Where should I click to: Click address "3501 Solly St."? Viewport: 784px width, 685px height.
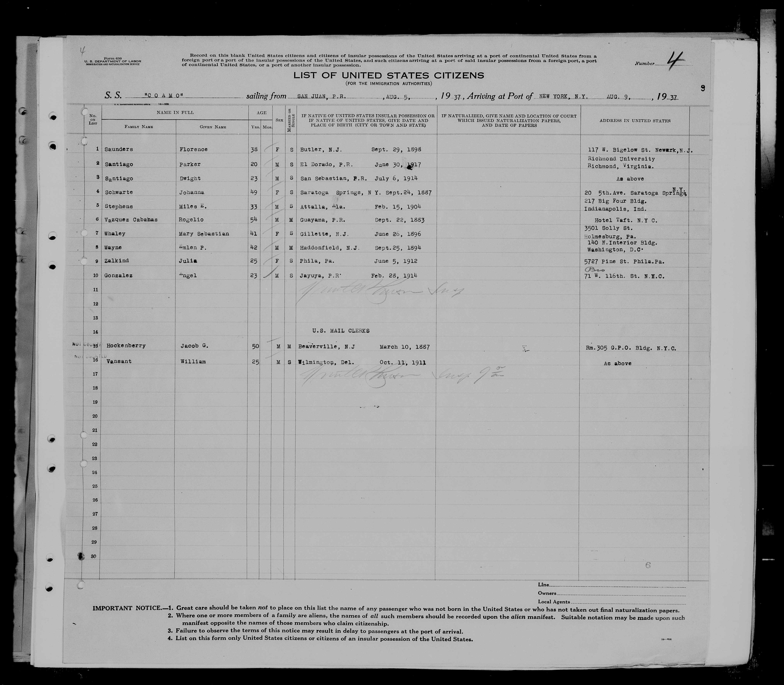click(x=609, y=228)
